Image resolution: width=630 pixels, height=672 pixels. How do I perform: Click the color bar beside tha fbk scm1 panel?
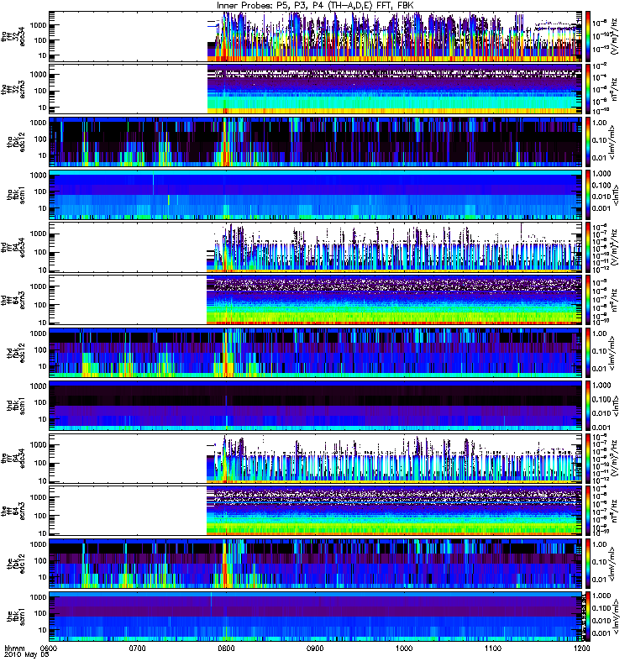click(x=587, y=195)
